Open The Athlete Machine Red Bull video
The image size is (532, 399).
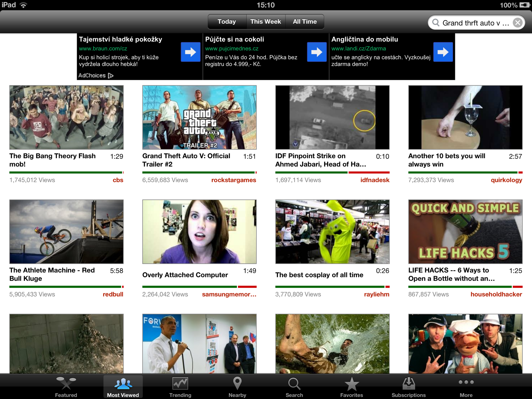(66, 232)
